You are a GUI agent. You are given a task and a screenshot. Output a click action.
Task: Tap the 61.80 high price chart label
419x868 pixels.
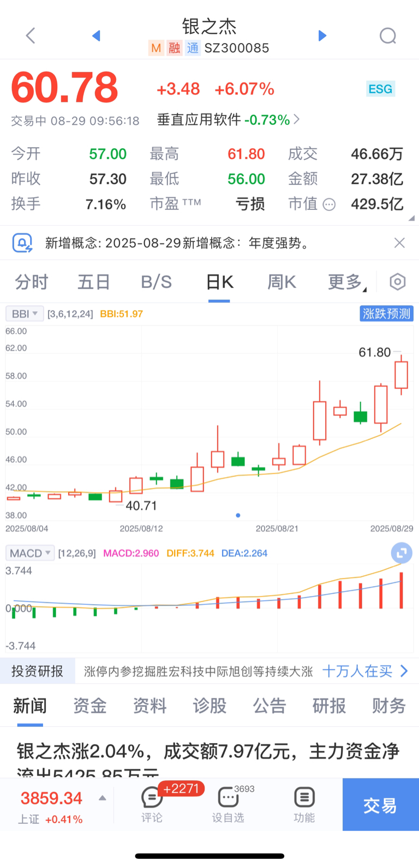tap(375, 352)
